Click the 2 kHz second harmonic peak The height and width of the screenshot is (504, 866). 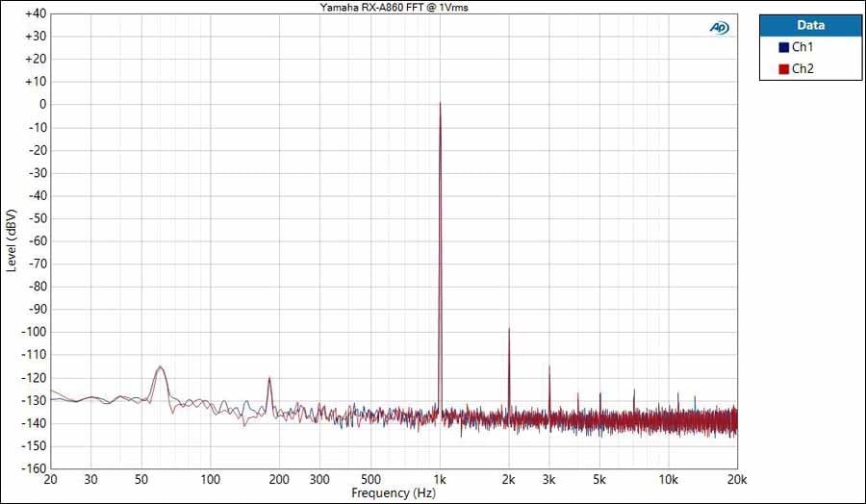pos(509,329)
